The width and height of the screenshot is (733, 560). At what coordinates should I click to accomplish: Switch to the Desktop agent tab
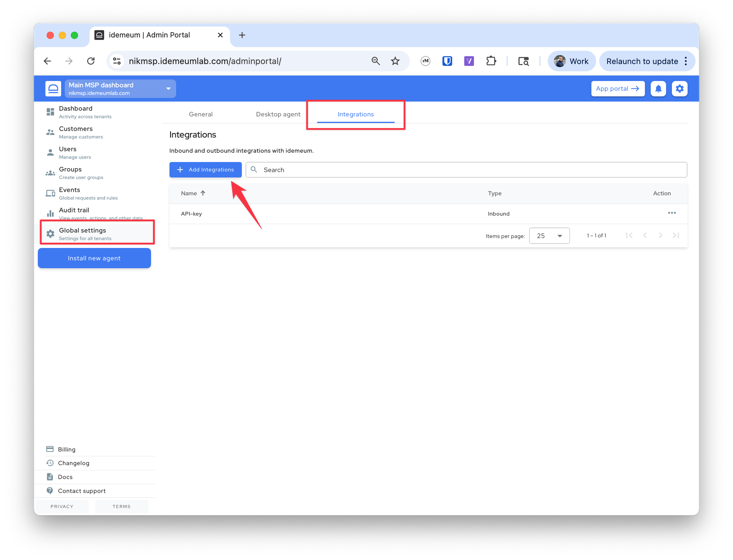278,114
